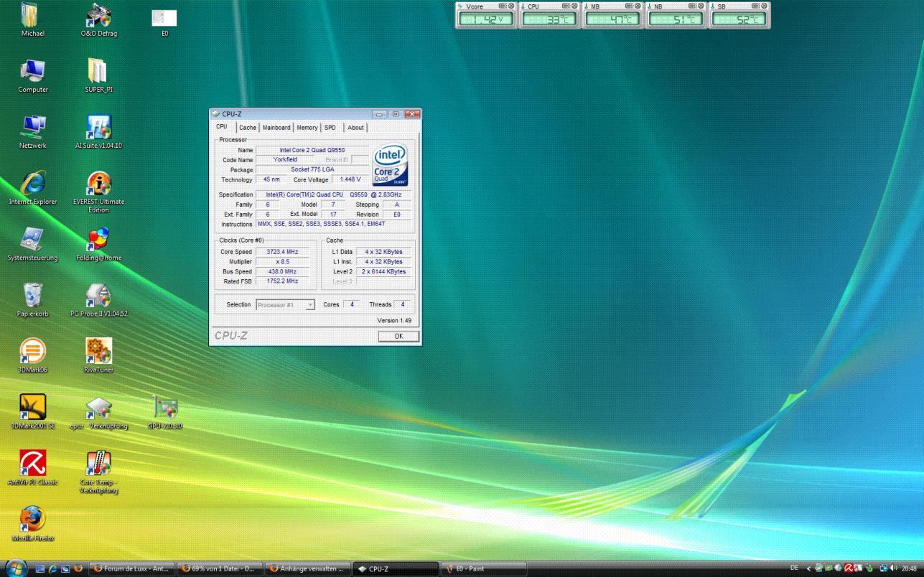The height and width of the screenshot is (577, 924).
Task: Start the 3DMark06 desktop shortcut
Action: click(33, 357)
